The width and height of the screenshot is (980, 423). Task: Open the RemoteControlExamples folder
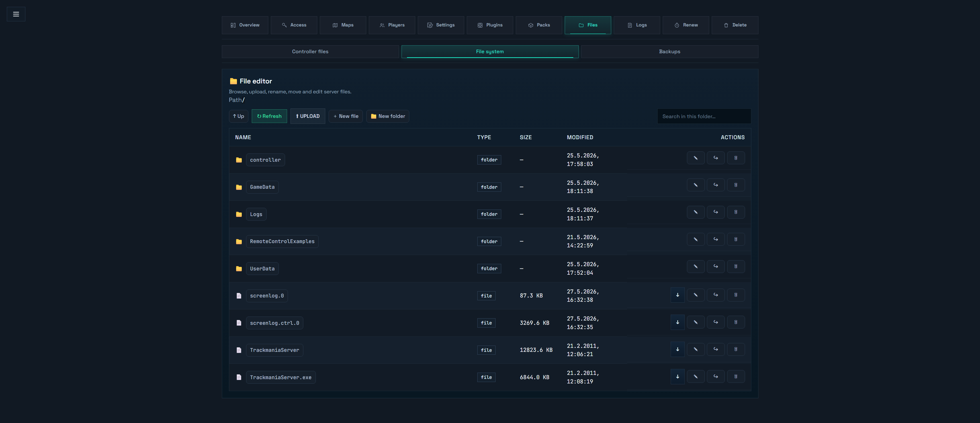tap(282, 241)
